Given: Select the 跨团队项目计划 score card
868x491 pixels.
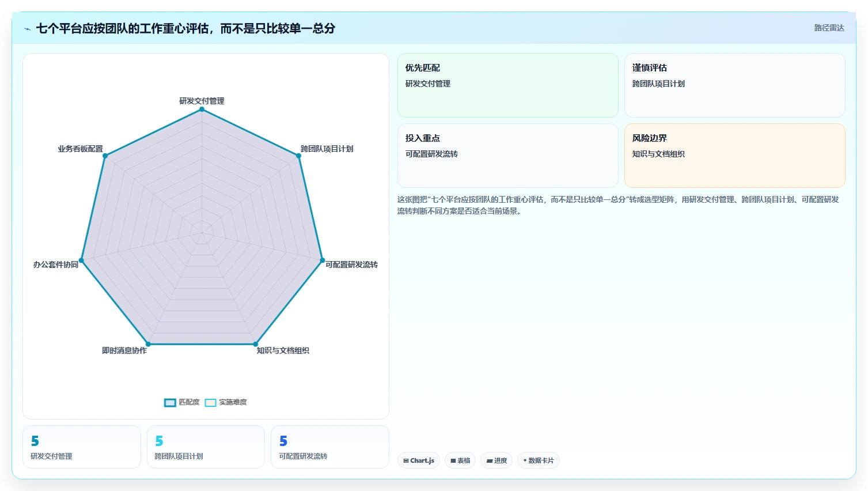Looking at the screenshot, I should pyautogui.click(x=206, y=447).
